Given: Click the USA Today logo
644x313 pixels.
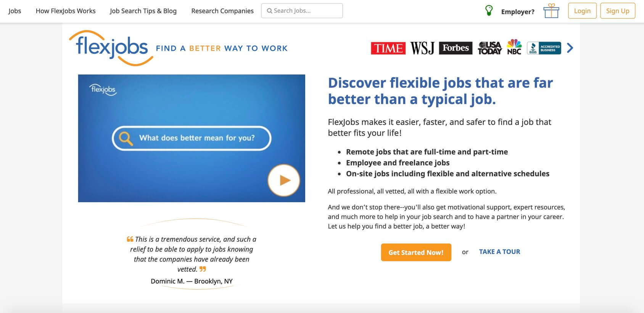Looking at the screenshot, I should tap(490, 48).
